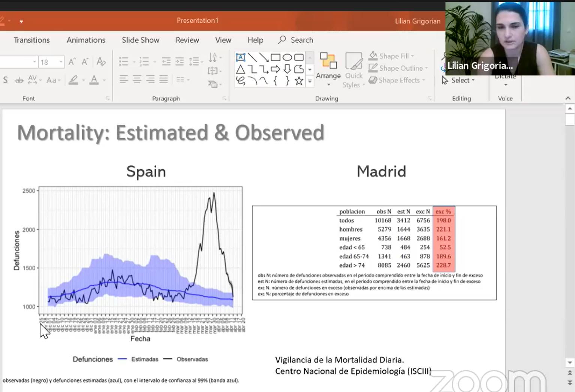
Task: Open the font size dropdown showing 18
Action: pos(61,62)
